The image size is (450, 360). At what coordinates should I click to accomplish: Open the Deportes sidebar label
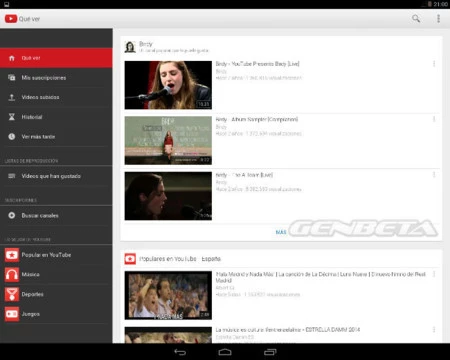click(33, 294)
